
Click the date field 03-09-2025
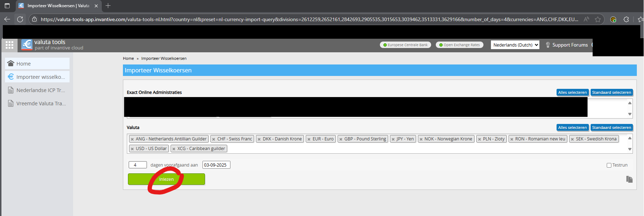(x=216, y=165)
